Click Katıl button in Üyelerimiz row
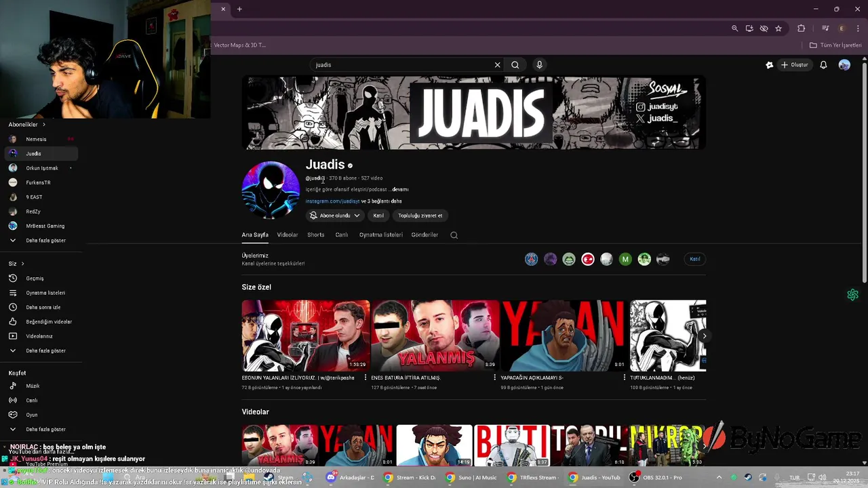Image resolution: width=868 pixels, height=488 pixels. click(x=695, y=259)
